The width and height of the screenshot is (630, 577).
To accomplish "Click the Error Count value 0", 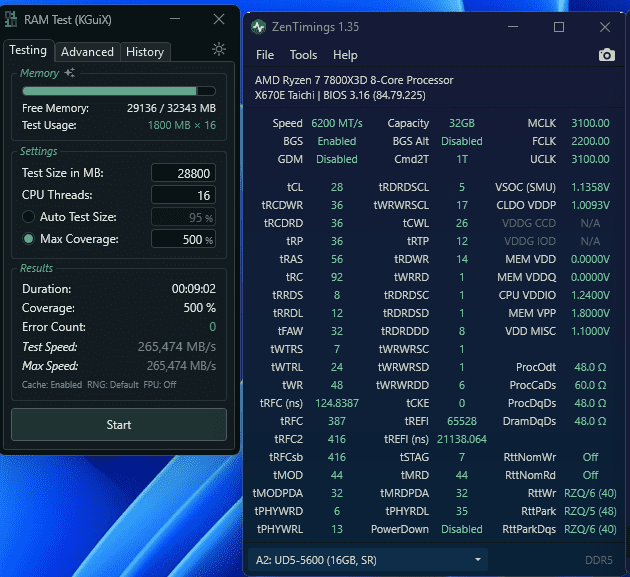I will pos(213,327).
